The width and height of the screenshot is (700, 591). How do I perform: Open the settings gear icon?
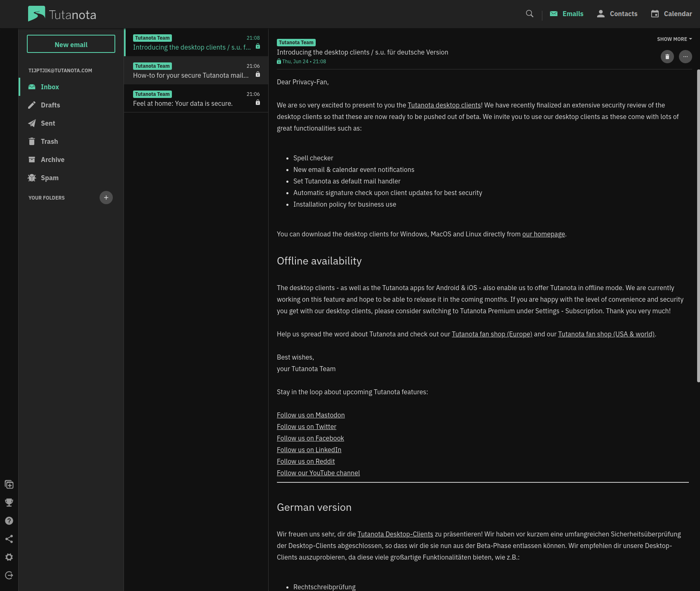pos(9,557)
